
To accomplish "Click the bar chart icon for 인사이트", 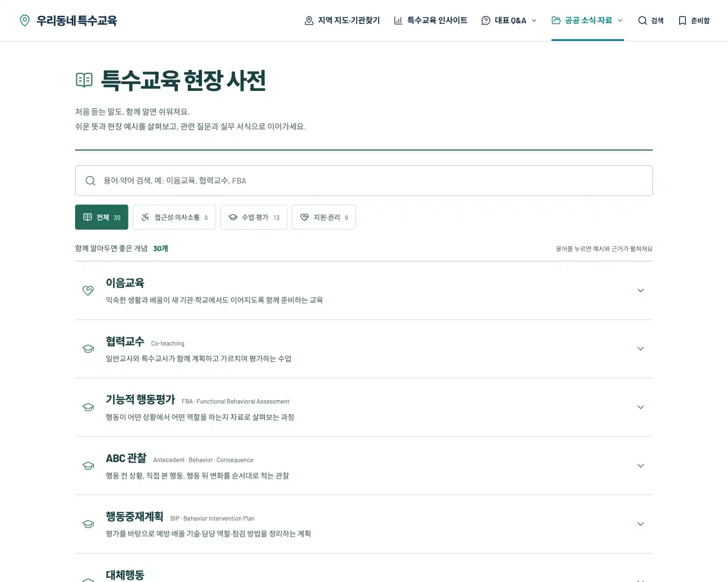I will (398, 20).
